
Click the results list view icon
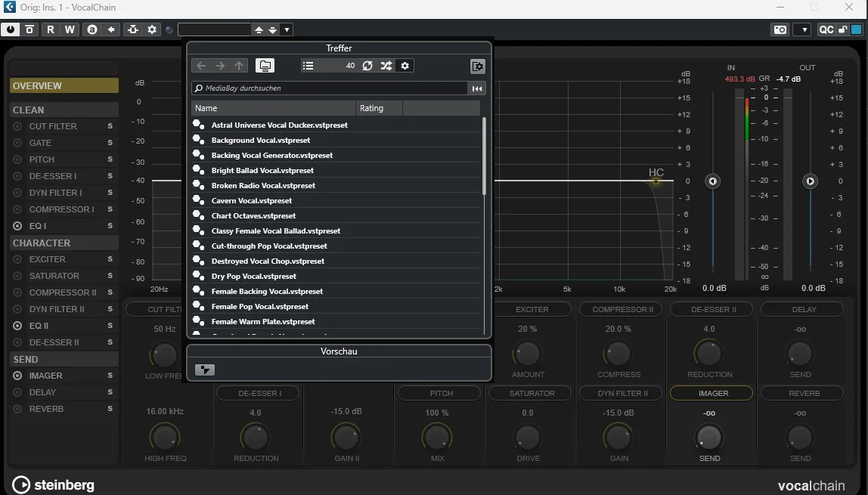308,66
